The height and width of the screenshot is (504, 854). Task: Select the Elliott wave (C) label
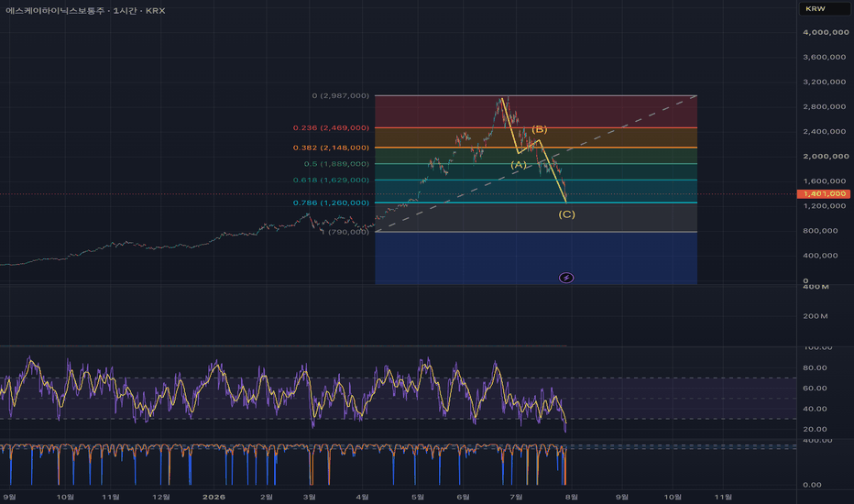point(566,214)
